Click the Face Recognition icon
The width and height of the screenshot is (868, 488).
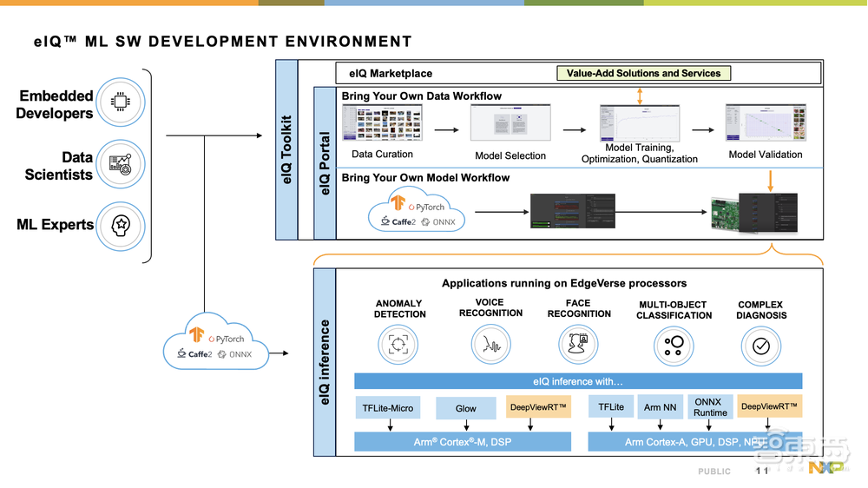(579, 344)
